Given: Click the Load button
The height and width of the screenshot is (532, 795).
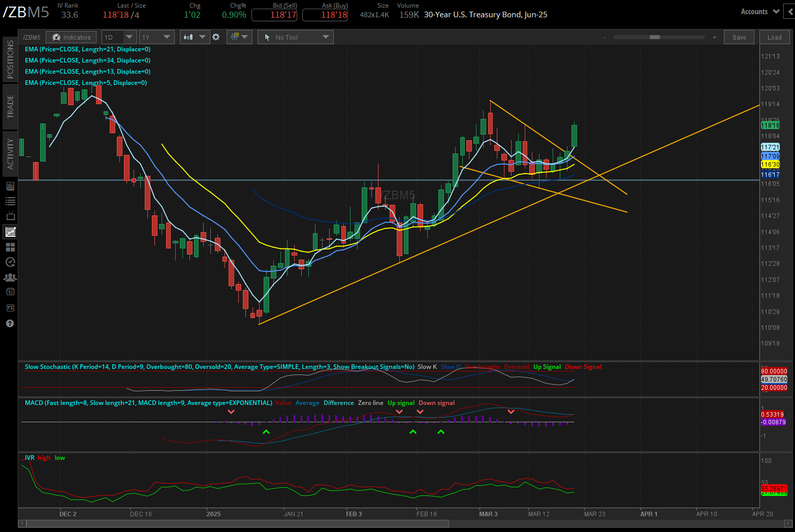Looking at the screenshot, I should pos(774,37).
